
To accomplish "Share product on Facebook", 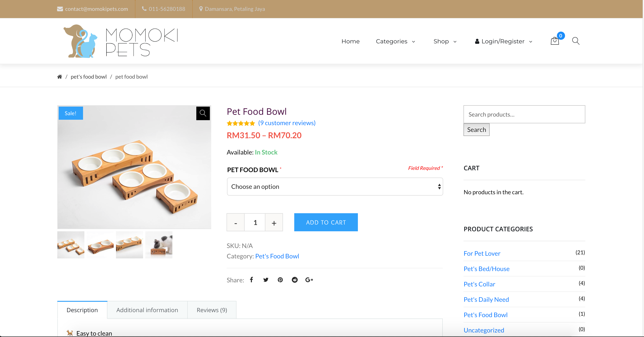I will coord(252,280).
